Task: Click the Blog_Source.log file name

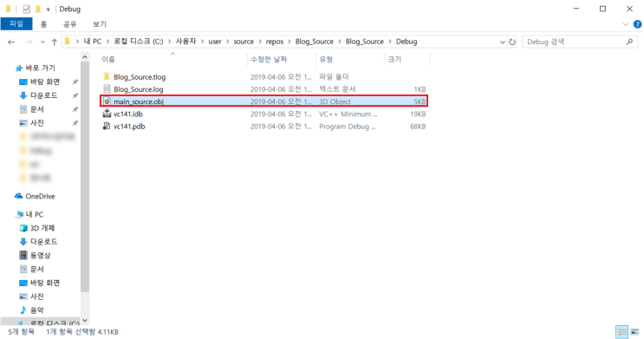Action: pos(139,89)
